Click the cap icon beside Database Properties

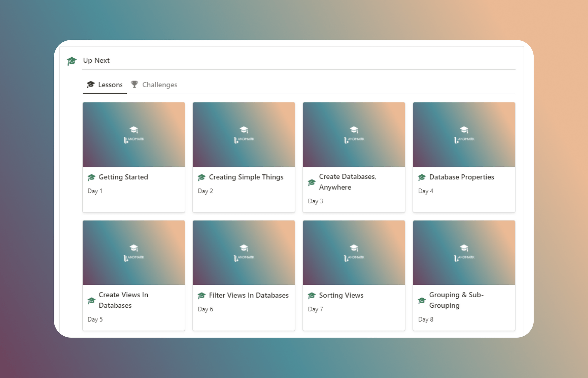tap(422, 177)
